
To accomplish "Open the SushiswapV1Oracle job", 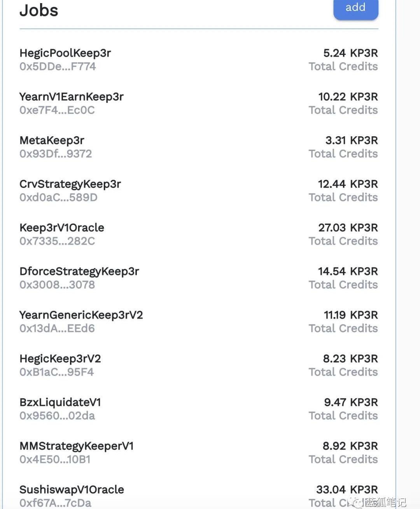I will tap(72, 490).
